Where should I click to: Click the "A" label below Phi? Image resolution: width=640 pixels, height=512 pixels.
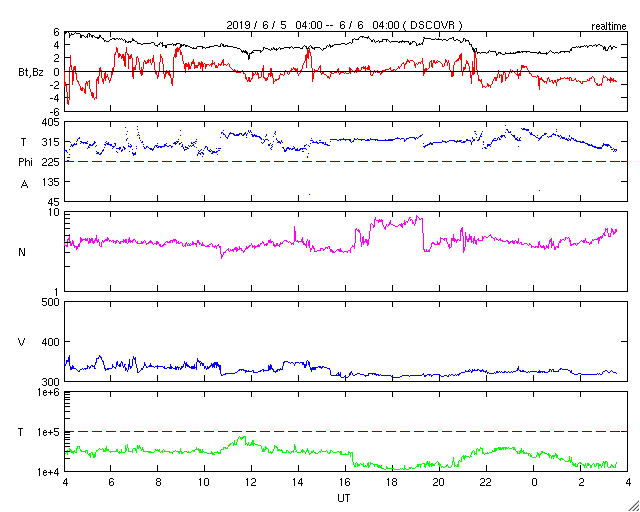24,184
